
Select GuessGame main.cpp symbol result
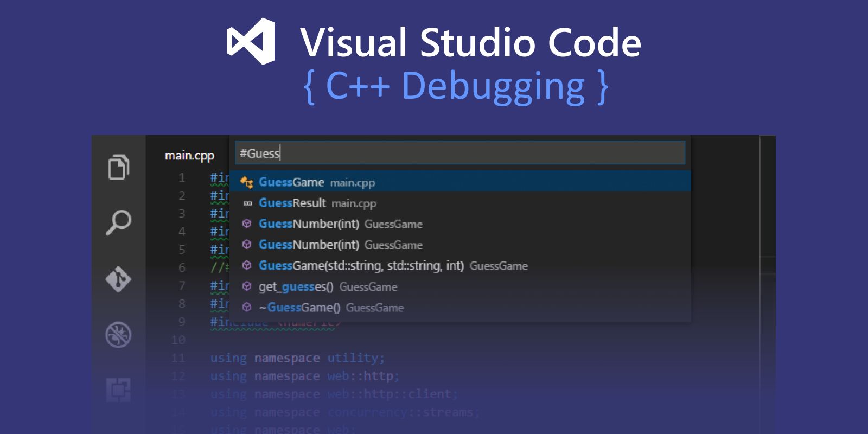(x=460, y=181)
